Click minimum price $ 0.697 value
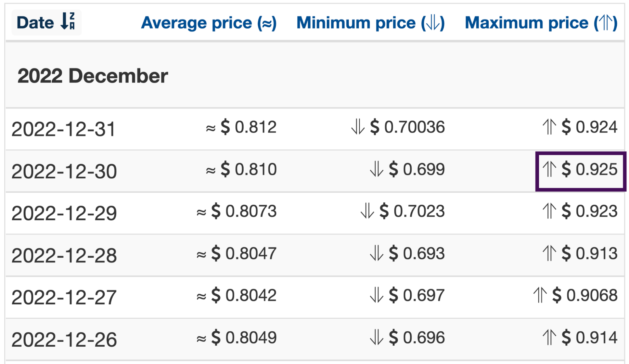This screenshot has height=364, width=629. pos(417,295)
